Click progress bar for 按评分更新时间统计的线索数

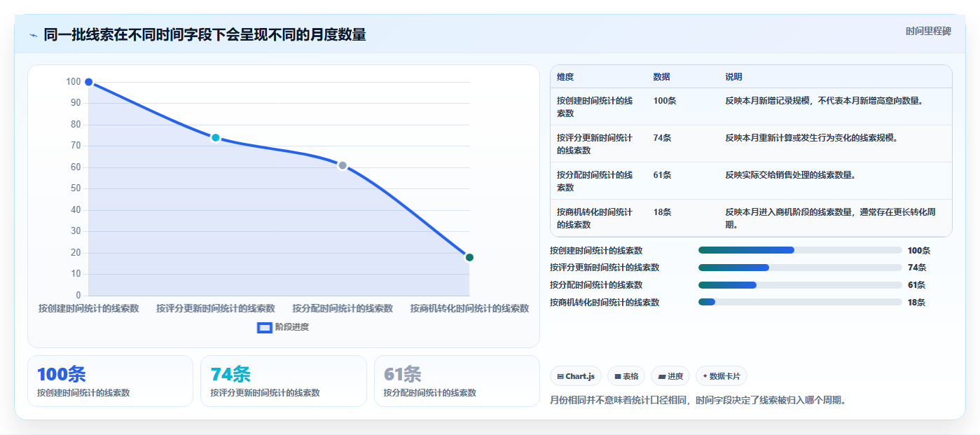click(x=800, y=268)
